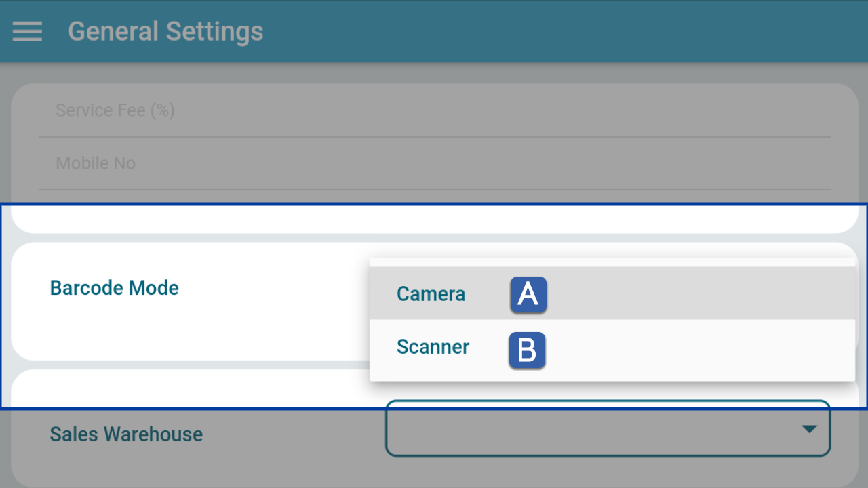
Task: Expand the Sales Warehouse combo box
Action: coord(608,428)
